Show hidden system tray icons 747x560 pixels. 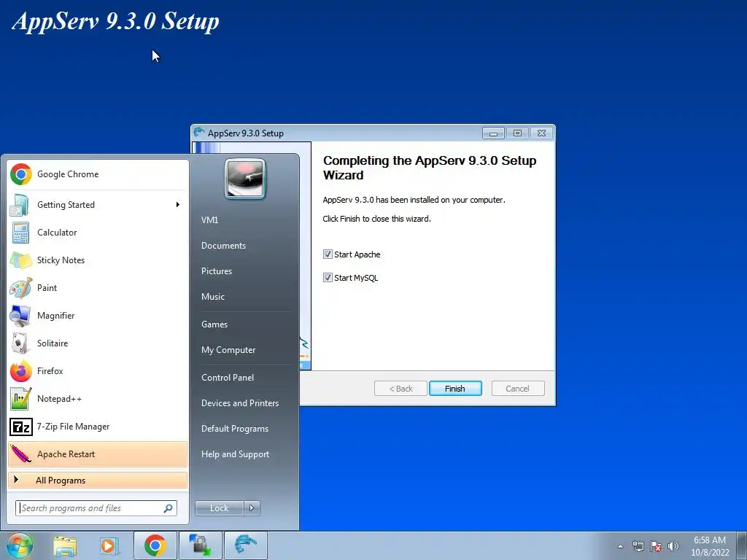coord(620,546)
